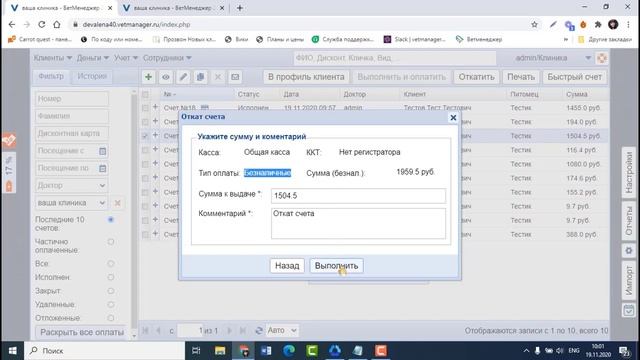The height and width of the screenshot is (360, 640).
Task: Open calendar for Посещение по field
Action: click(102, 168)
